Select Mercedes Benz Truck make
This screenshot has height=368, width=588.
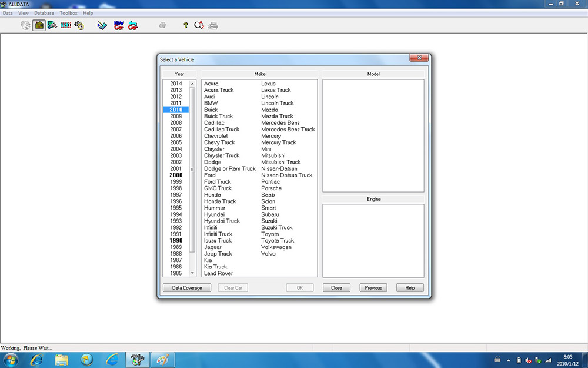pos(288,129)
